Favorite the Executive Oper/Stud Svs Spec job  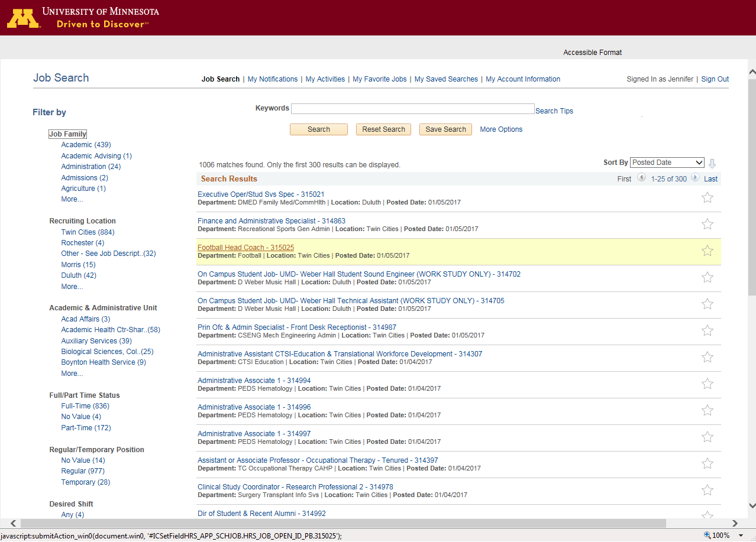click(x=707, y=197)
